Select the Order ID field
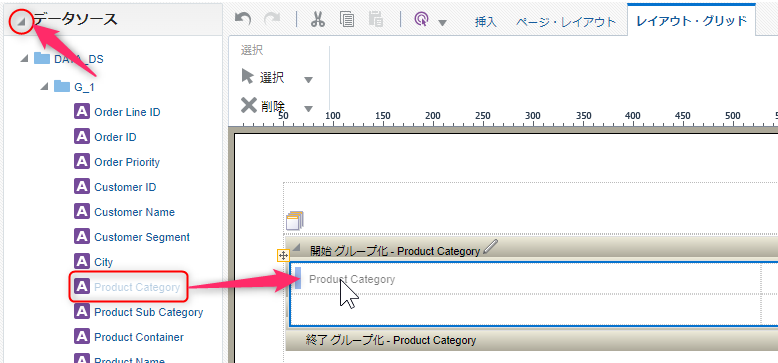The height and width of the screenshot is (363, 778). point(115,137)
